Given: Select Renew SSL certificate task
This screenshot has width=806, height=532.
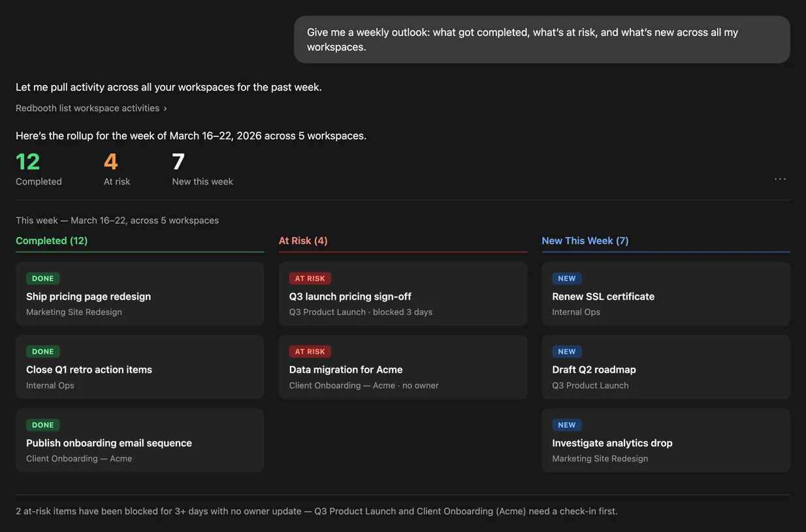Looking at the screenshot, I should (x=666, y=294).
